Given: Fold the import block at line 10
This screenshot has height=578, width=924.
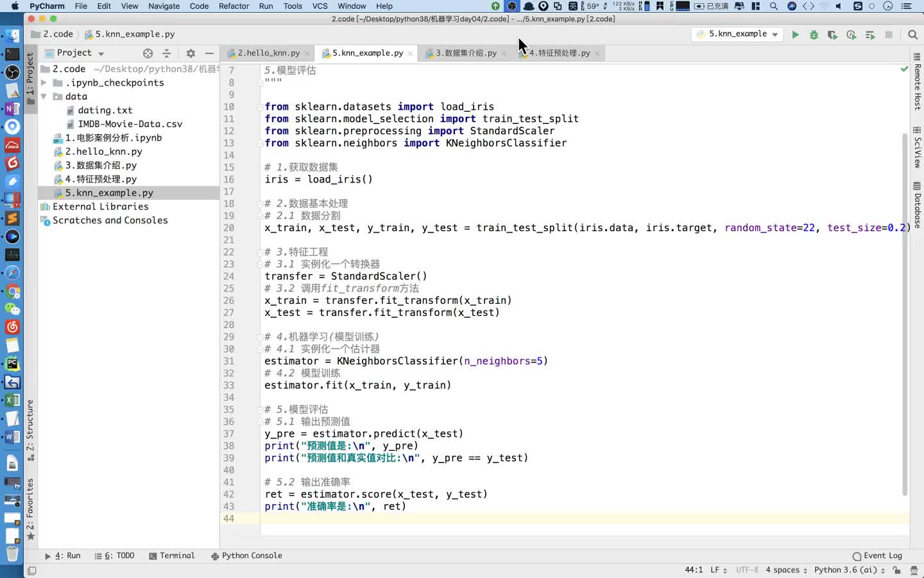Looking at the screenshot, I should 261,107.
